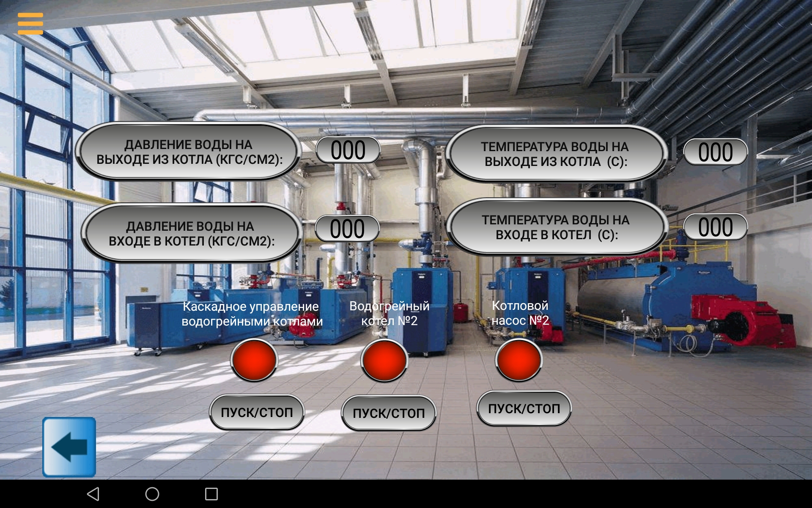Viewport: 812px width, 508px height.
Task: Toggle ПУСК/СТОП for Котловой насос №2
Action: point(524,409)
